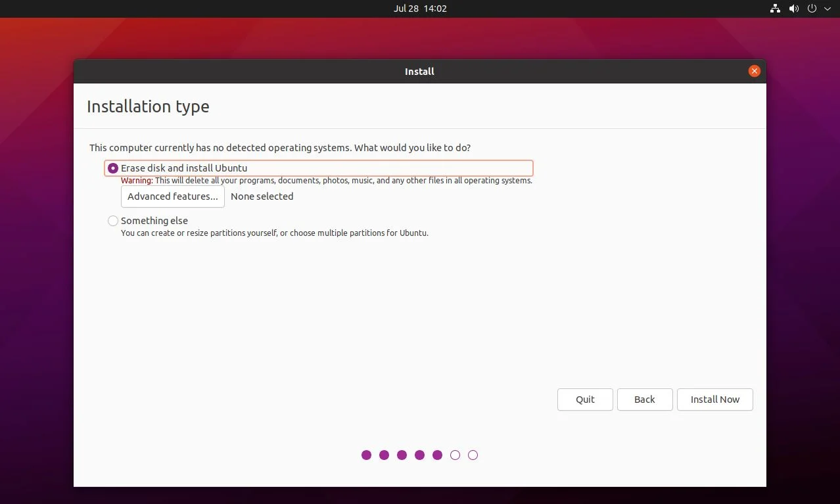This screenshot has height=504, width=840.
Task: Close the Install window
Action: pos(755,71)
